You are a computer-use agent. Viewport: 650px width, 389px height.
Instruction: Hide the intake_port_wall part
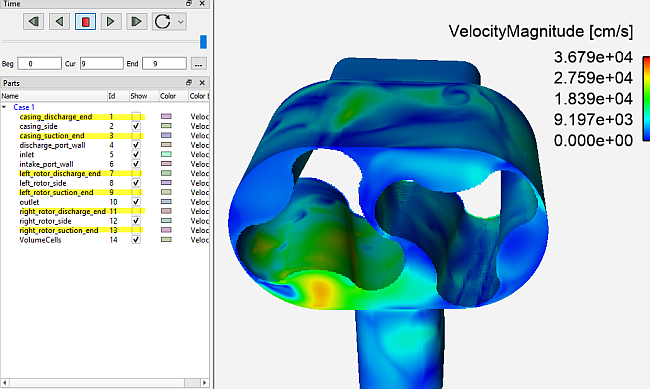click(x=136, y=164)
